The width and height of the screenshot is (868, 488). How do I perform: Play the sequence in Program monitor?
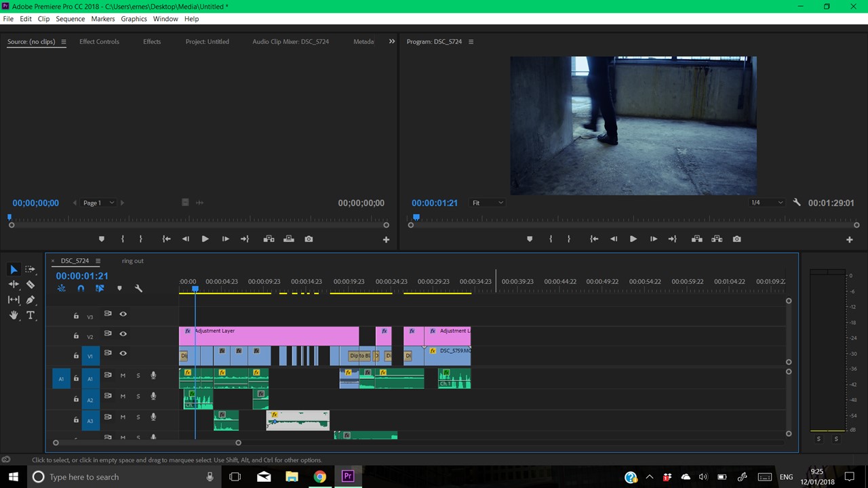633,239
